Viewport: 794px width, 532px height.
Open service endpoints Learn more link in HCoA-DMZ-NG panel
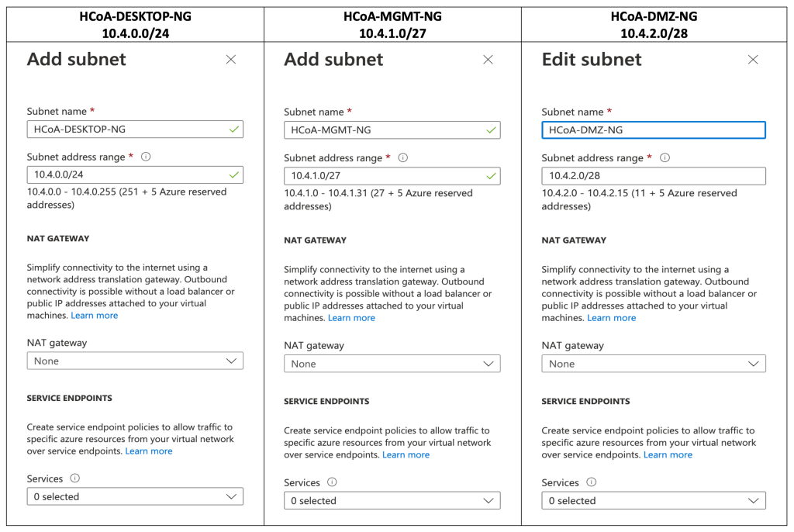click(x=668, y=455)
